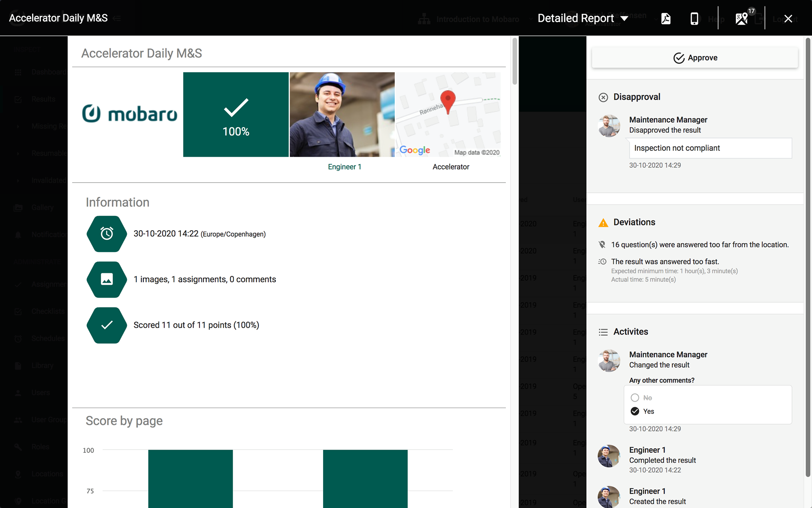
Task: Click the 'Created the result' Engineer 1 avatar
Action: 609,497
